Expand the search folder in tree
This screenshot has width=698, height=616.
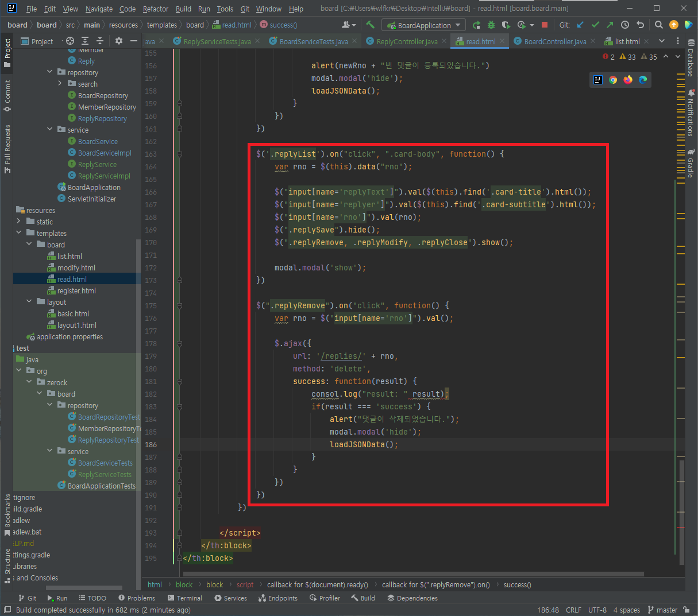click(60, 84)
